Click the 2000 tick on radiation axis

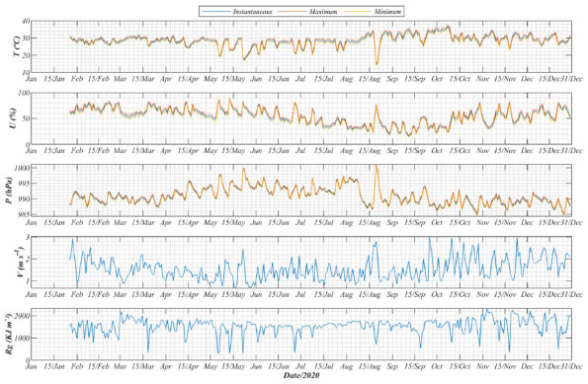tap(22, 316)
